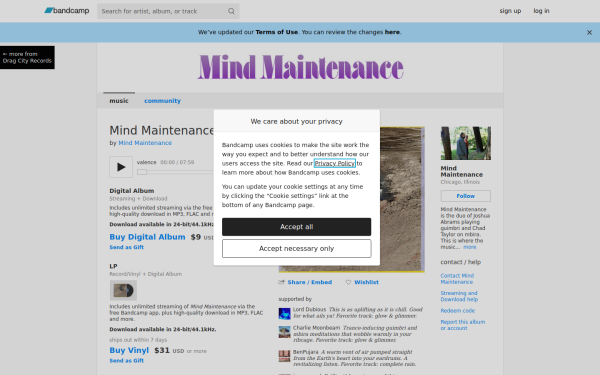Add album to Wishlist
This screenshot has width=600, height=375.
point(366,282)
